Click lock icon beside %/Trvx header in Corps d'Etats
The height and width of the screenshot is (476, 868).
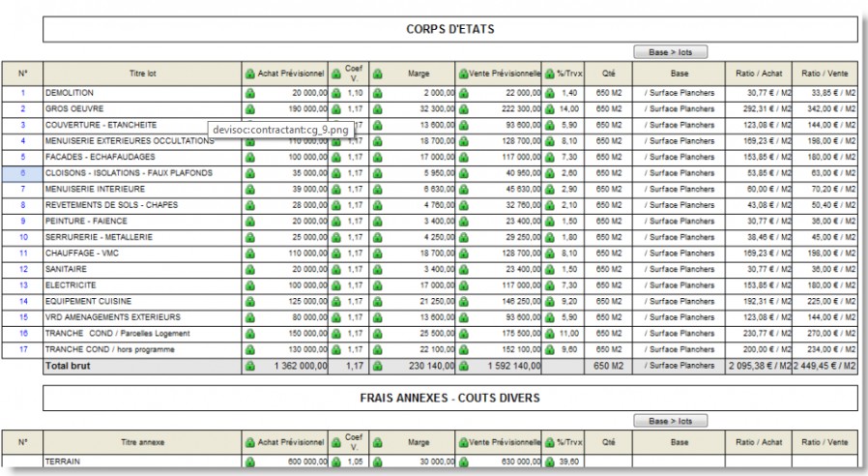[550, 74]
